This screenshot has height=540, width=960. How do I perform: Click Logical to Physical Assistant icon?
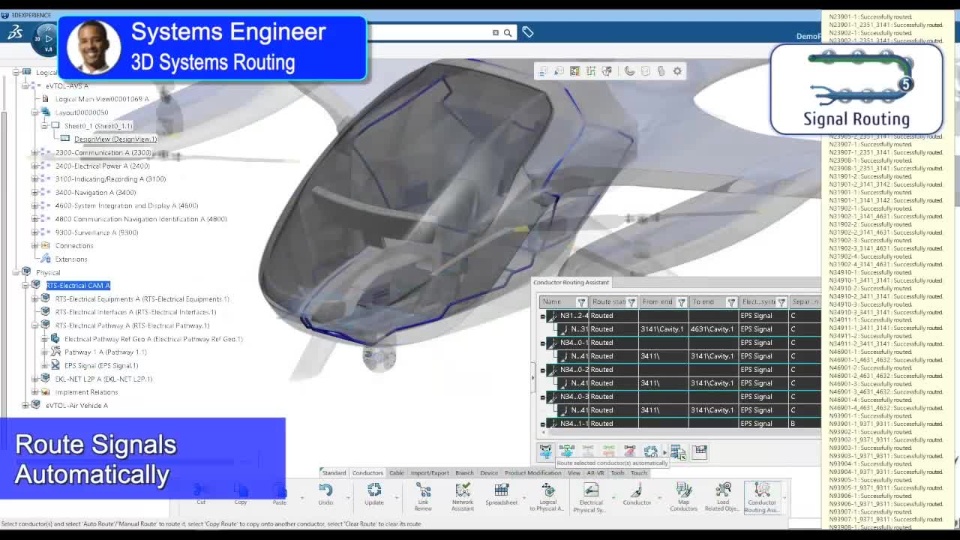pyautogui.click(x=548, y=490)
